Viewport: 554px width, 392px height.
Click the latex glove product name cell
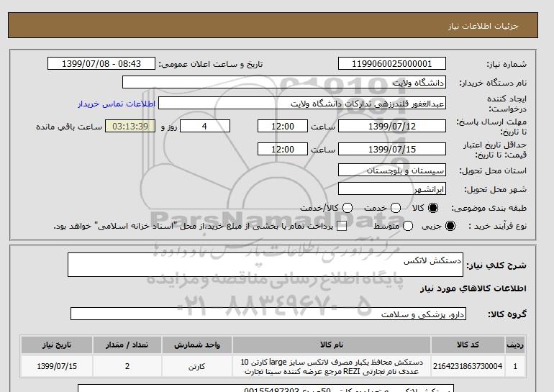click(x=332, y=366)
